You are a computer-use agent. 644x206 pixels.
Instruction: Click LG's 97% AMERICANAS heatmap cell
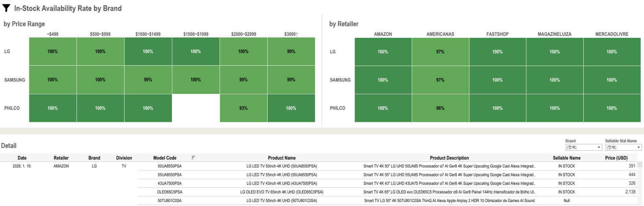point(440,52)
